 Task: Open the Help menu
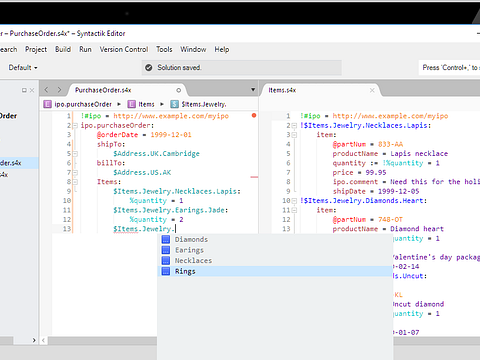pos(222,49)
